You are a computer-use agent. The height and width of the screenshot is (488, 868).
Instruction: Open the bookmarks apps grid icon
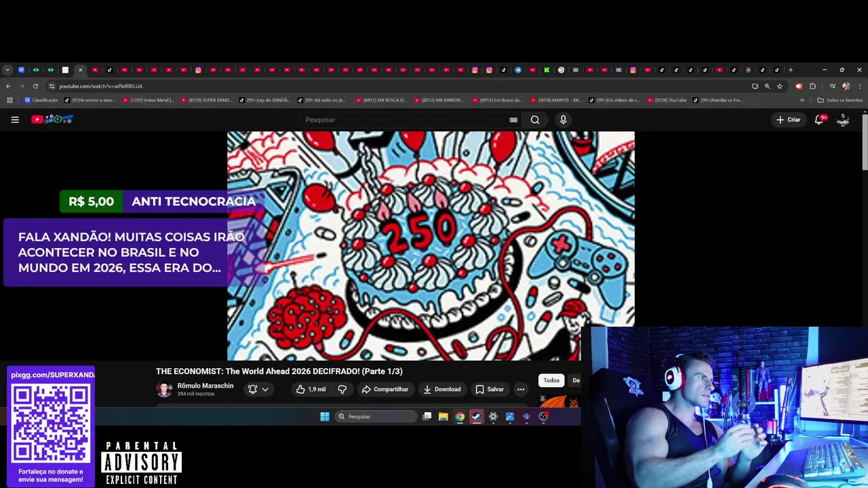pyautogui.click(x=9, y=100)
